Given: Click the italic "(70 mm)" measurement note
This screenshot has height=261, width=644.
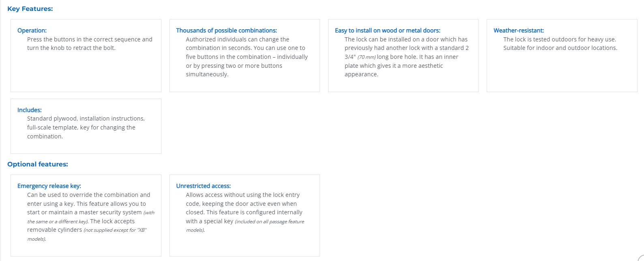Looking at the screenshot, I should pyautogui.click(x=367, y=57).
